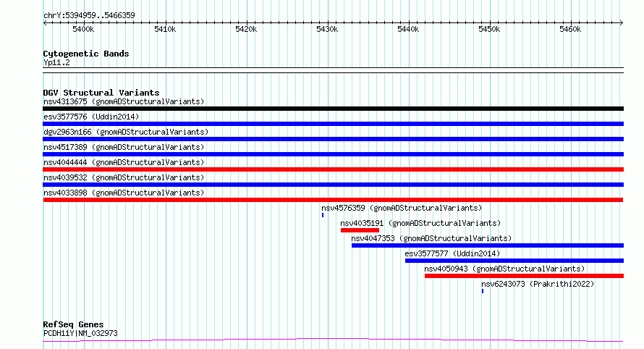Open nsv4047353 variant label

tap(431, 238)
